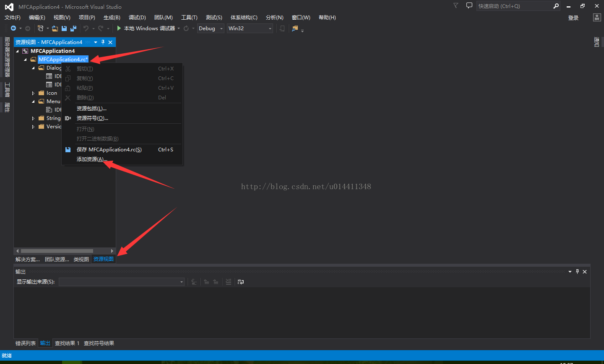Click the navigate backward arrow icon
Viewport: 604px width, 364px height.
coord(13,28)
